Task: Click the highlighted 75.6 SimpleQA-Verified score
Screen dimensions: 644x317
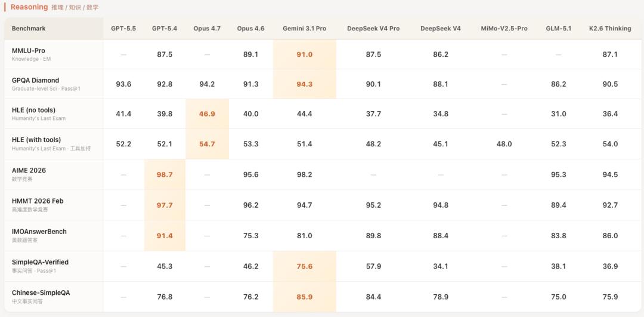Action: point(304,266)
